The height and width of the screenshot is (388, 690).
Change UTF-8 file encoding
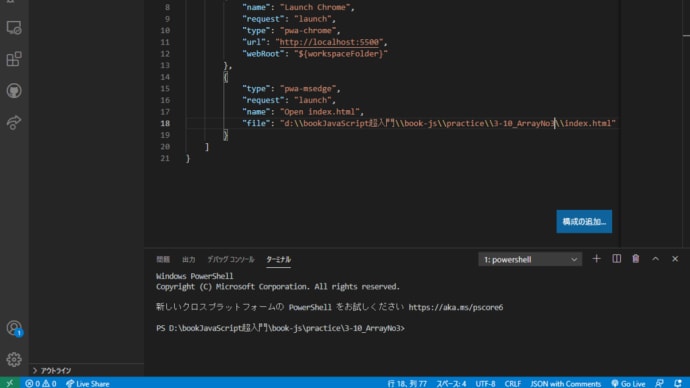click(485, 384)
